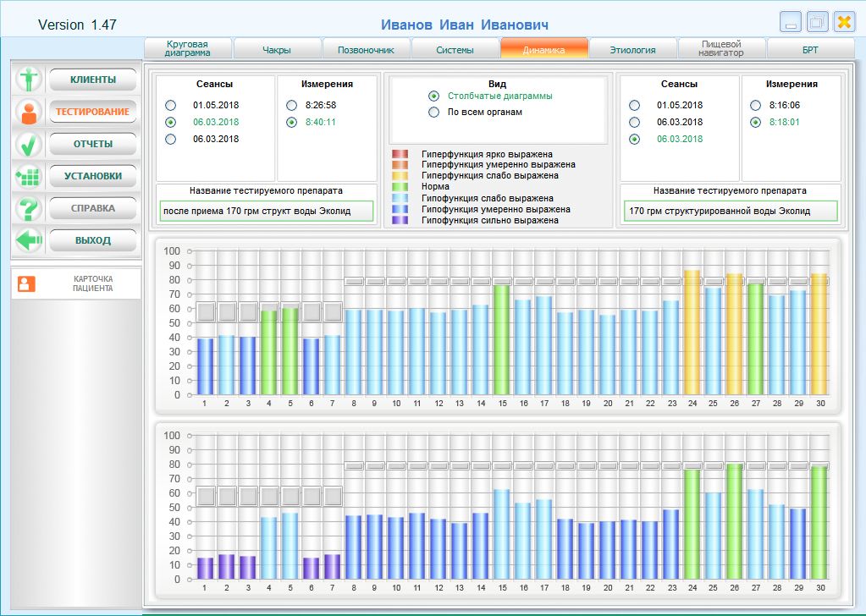Switch to the Чакры tab
866x616 pixels.
[x=277, y=50]
